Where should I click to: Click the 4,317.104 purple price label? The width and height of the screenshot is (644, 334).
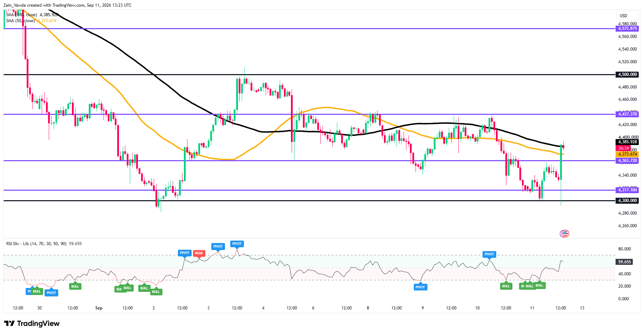point(627,190)
